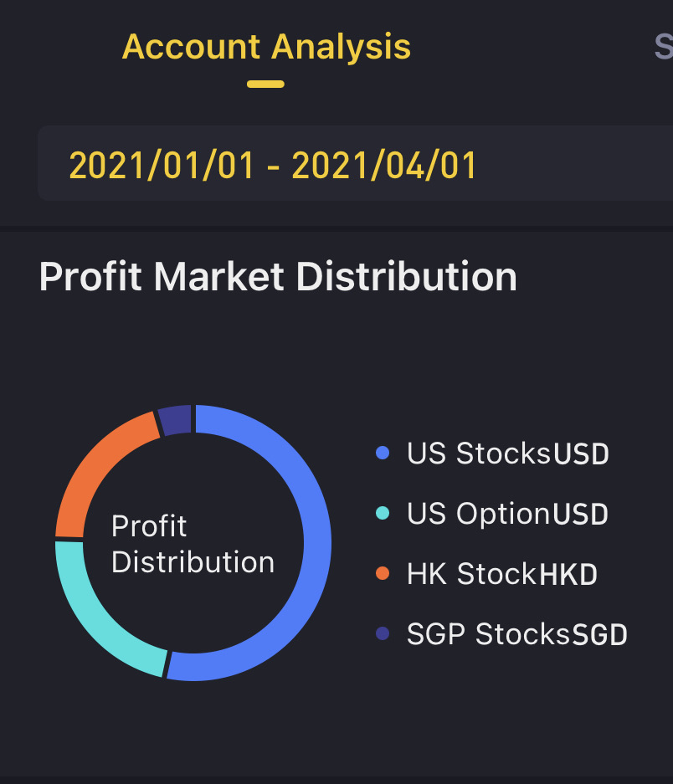Switch to the Account Analysis tab
This screenshot has width=673, height=784.
pos(266,47)
